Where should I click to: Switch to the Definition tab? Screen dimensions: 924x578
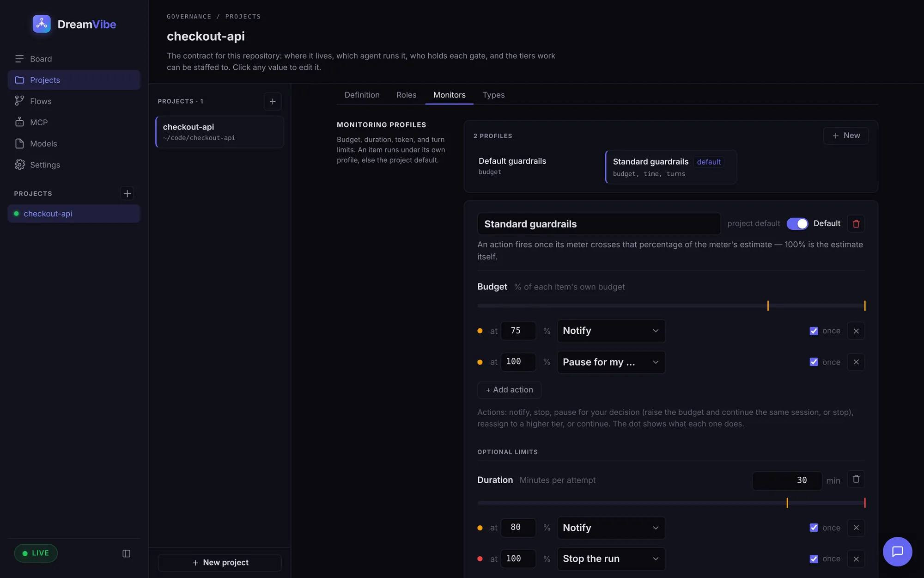[362, 95]
